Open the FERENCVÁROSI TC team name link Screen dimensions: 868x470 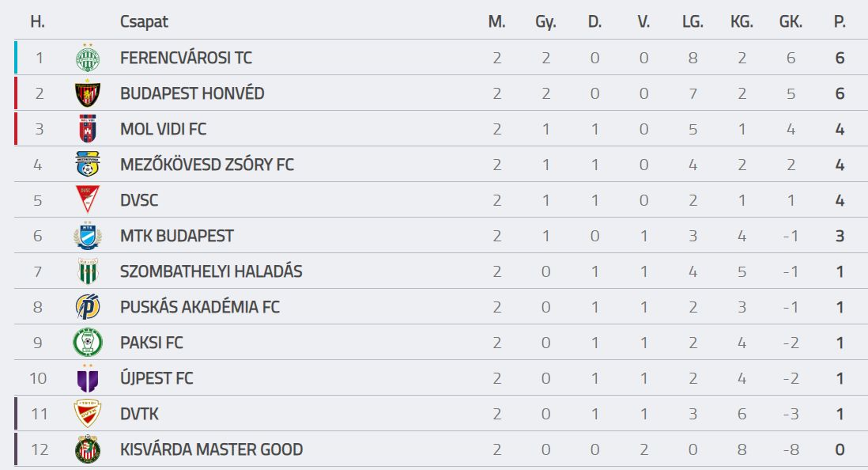[186, 58]
